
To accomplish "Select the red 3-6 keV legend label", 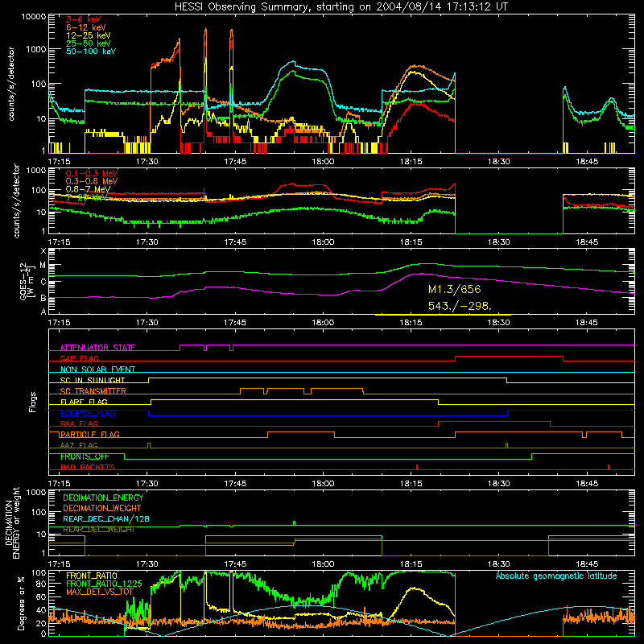I will 84,19.
